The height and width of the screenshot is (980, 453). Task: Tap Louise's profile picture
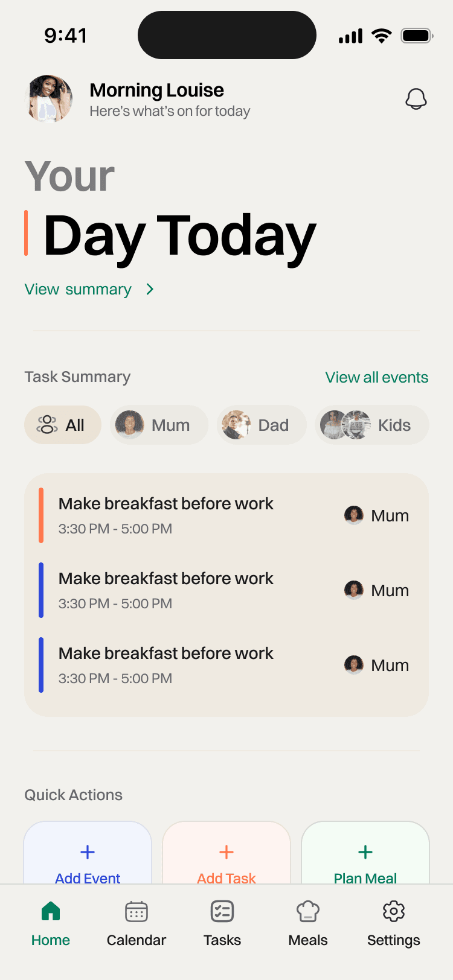point(48,98)
